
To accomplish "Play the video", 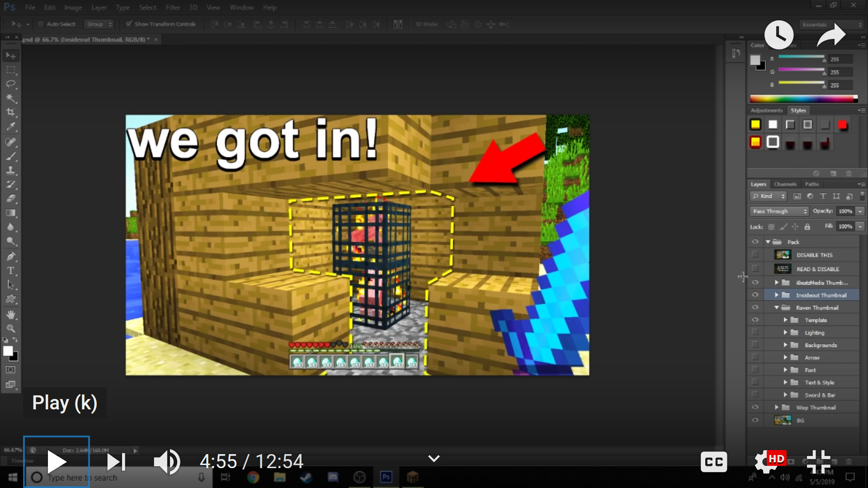I will point(57,462).
